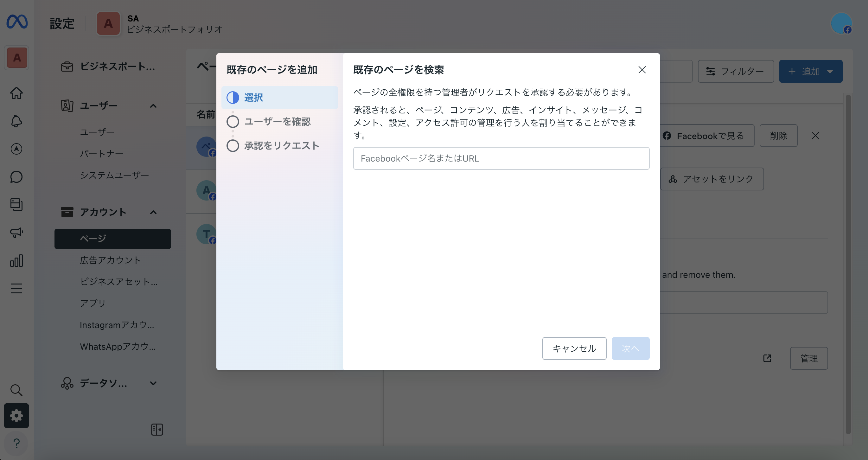Open the Ads megaphone icon
This screenshot has height=460, width=868.
(16, 233)
